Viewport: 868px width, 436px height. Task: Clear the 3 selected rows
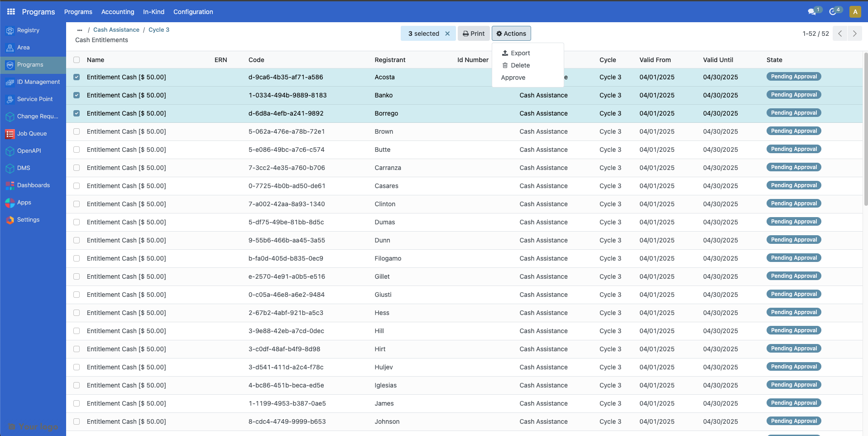[447, 33]
